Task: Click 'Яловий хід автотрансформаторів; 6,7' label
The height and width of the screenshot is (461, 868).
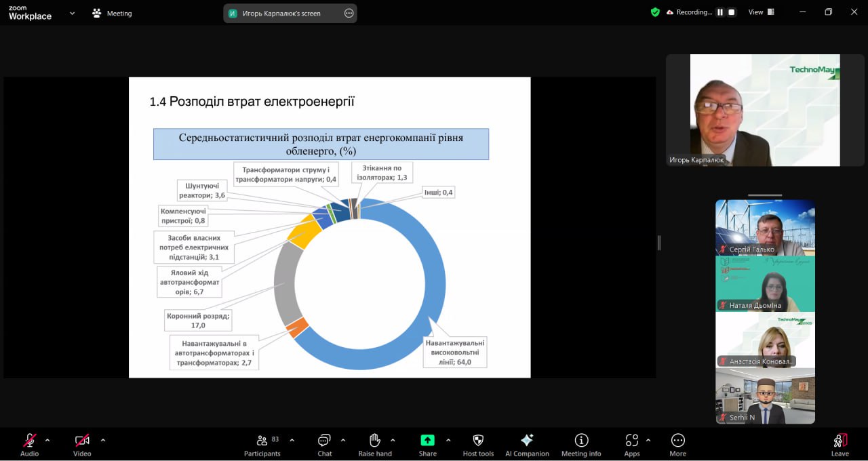Action: (189, 282)
